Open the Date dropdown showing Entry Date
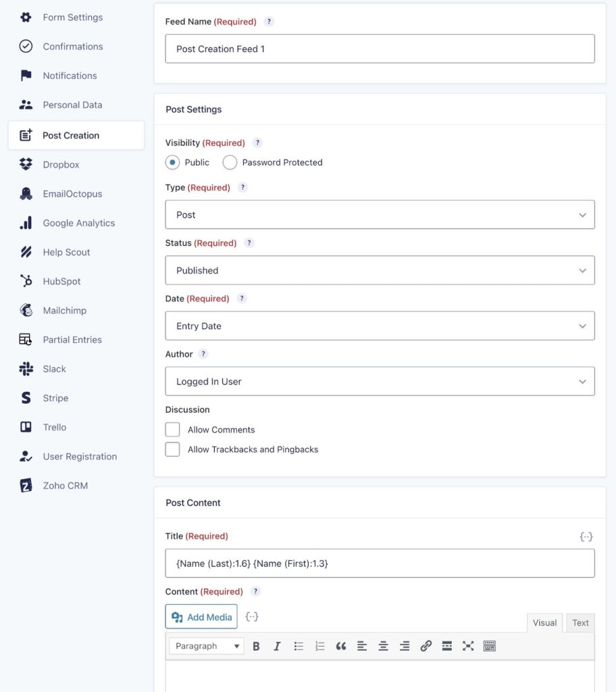The height and width of the screenshot is (692, 616). pos(380,326)
